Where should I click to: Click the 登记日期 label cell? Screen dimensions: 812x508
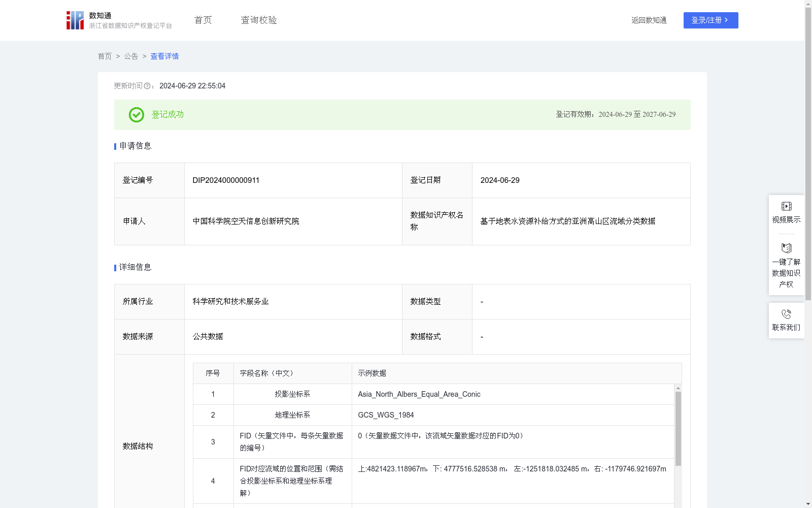point(437,180)
